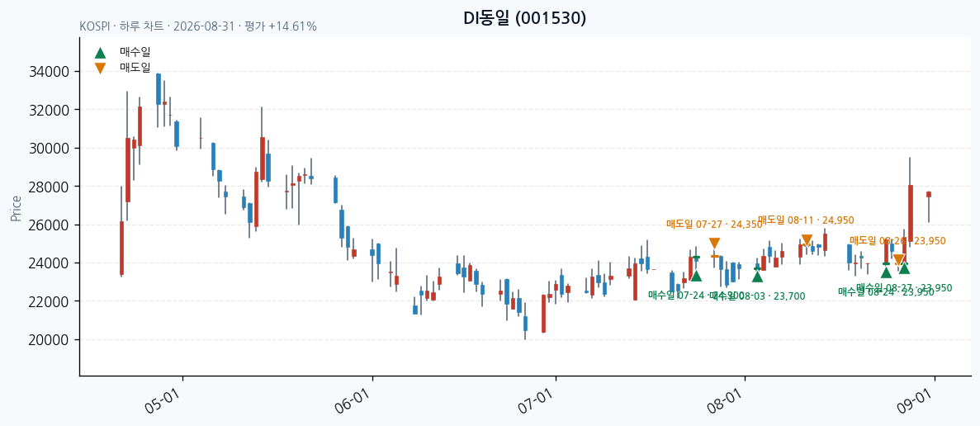Click the blue candle topping near 34000
980x426 pixels.
point(159,89)
